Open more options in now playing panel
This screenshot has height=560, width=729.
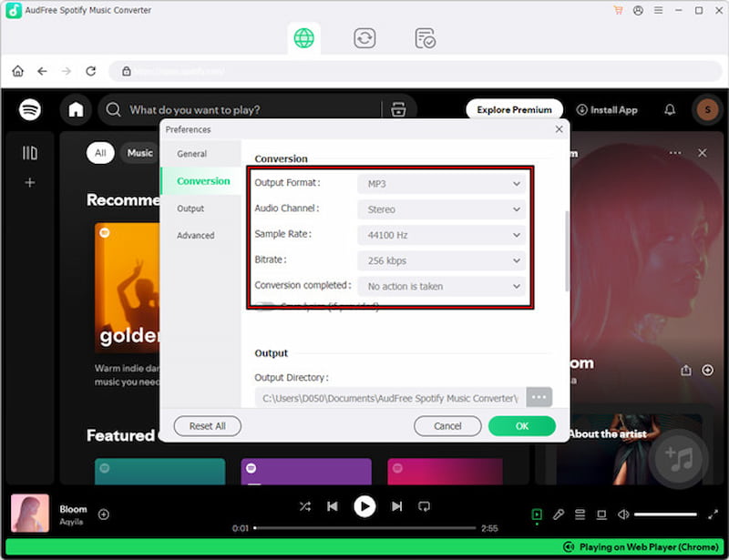pos(675,153)
